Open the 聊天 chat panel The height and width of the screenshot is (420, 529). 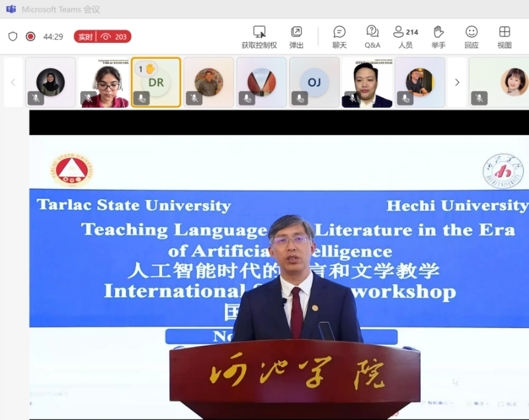[339, 32]
